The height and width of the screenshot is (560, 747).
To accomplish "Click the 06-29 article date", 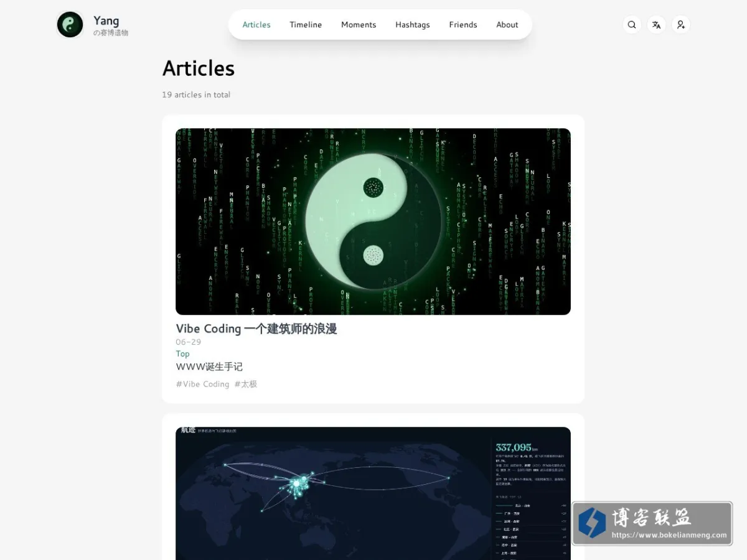I will 189,342.
